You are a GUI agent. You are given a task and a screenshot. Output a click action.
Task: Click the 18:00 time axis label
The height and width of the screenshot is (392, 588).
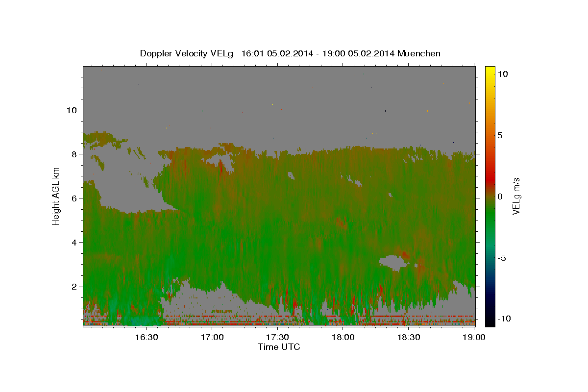(x=343, y=337)
